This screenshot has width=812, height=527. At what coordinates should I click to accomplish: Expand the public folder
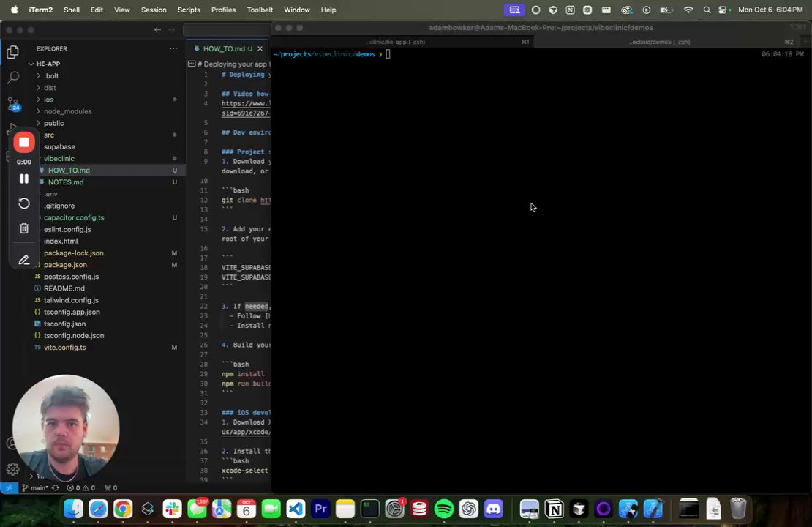54,123
